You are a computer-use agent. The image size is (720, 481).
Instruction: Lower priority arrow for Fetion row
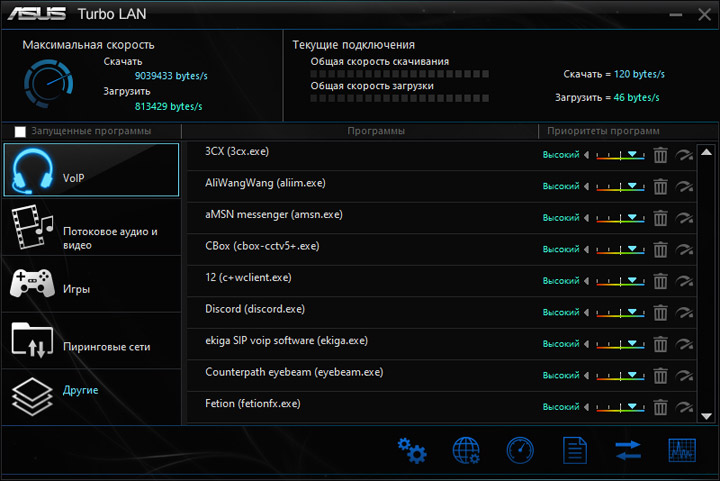click(586, 407)
